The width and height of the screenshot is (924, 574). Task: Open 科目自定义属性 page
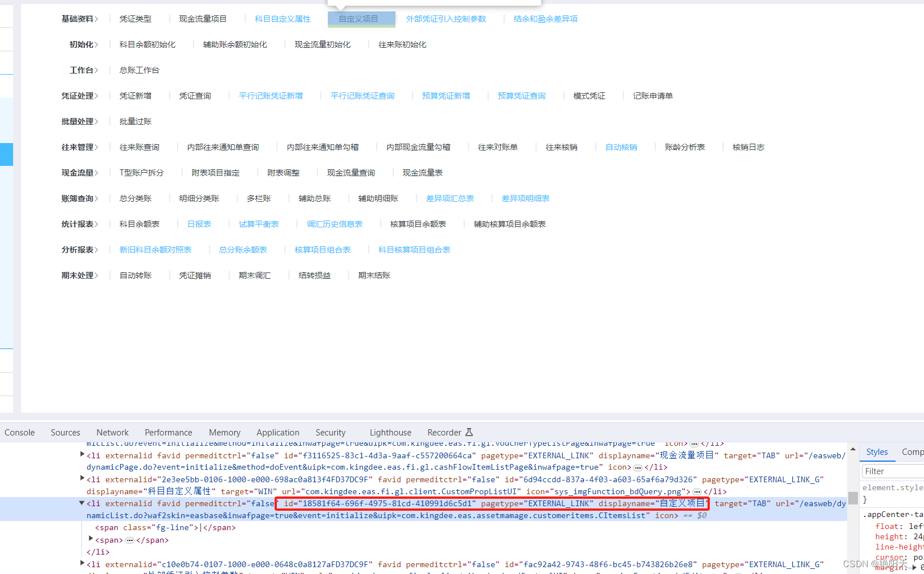283,18
